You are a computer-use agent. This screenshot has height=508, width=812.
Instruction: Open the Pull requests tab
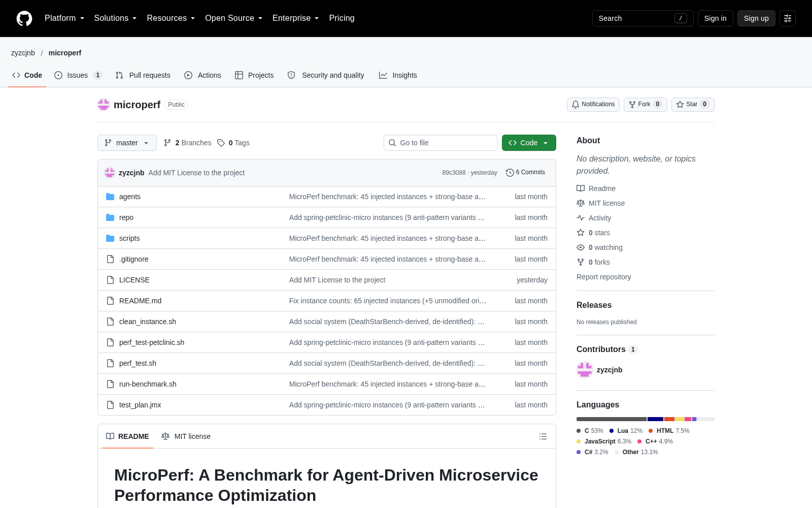pyautogui.click(x=143, y=75)
